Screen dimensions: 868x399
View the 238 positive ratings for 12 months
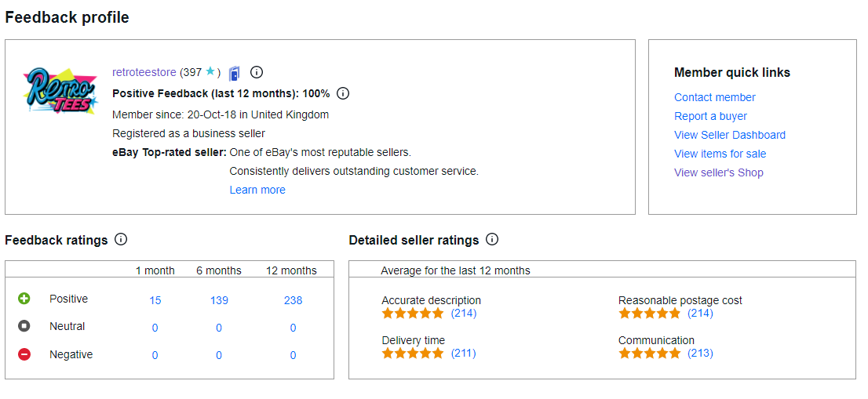point(294,301)
